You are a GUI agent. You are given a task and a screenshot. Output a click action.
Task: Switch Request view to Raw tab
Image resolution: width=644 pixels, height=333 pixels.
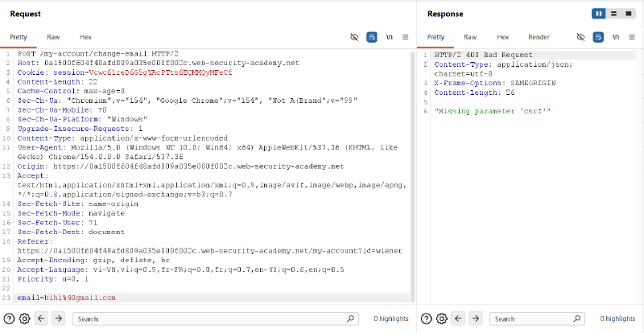pyautogui.click(x=53, y=37)
